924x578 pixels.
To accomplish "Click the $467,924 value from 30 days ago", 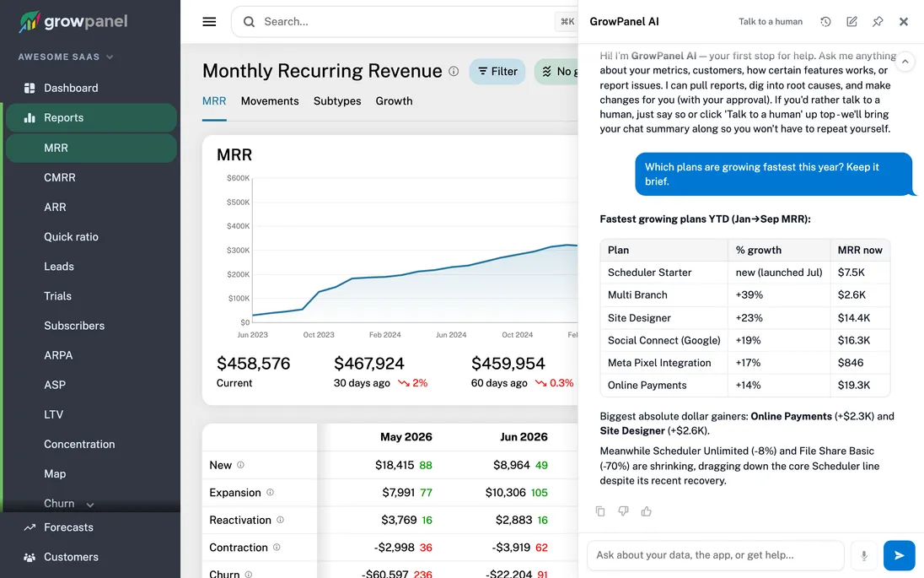I will [x=369, y=364].
